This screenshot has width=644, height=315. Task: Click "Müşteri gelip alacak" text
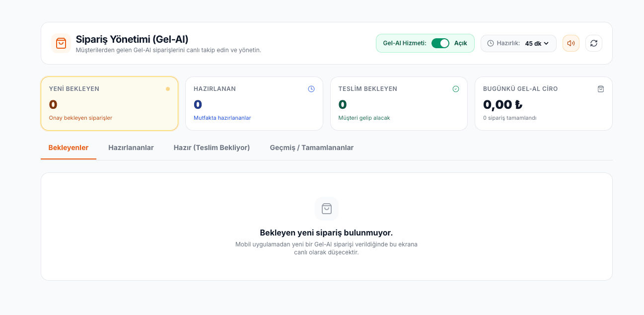pyautogui.click(x=364, y=118)
